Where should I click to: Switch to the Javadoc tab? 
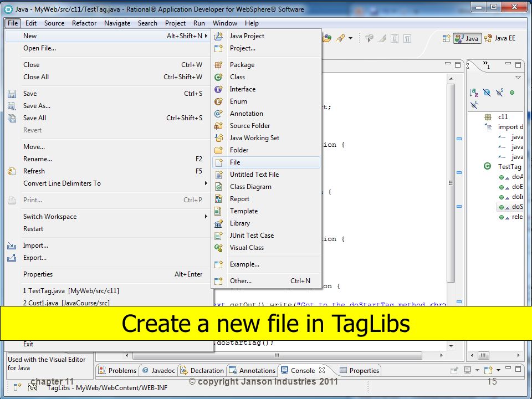point(158,371)
